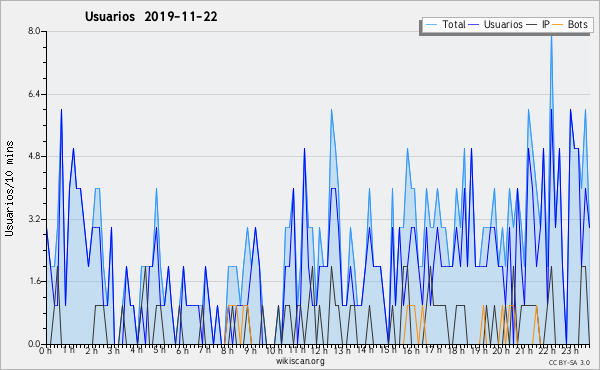The height and width of the screenshot is (370, 600).
Task: Click the y-axis label '4.8'
Action: [34, 156]
